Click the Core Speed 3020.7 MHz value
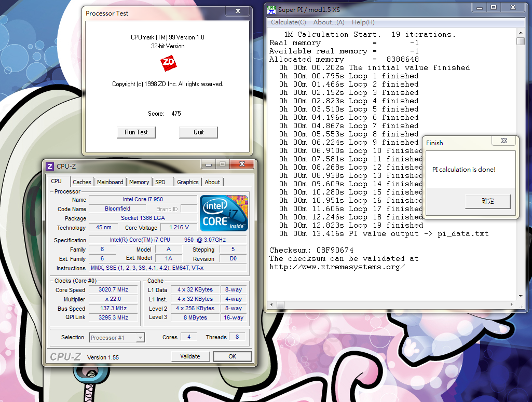 [x=113, y=290]
